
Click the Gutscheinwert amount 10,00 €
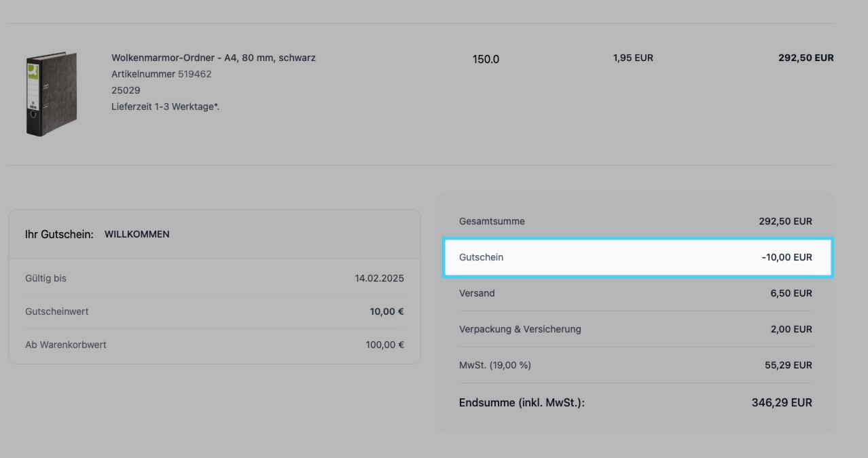pyautogui.click(x=386, y=311)
